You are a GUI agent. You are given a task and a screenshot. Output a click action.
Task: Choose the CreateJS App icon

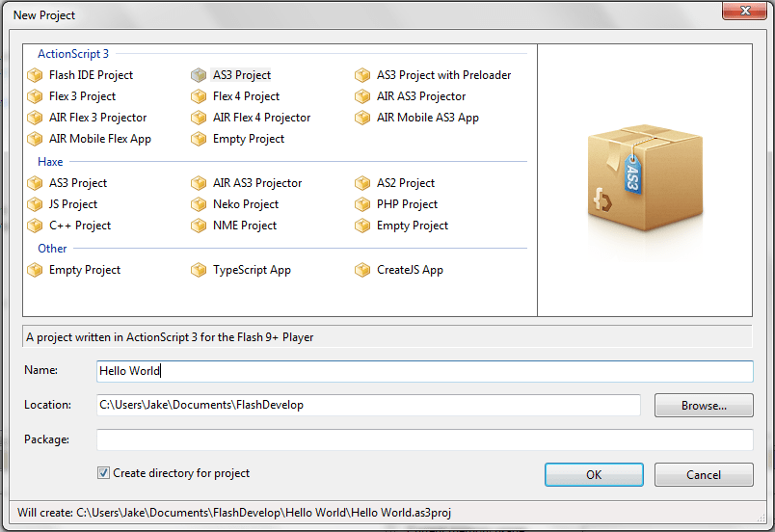click(362, 270)
